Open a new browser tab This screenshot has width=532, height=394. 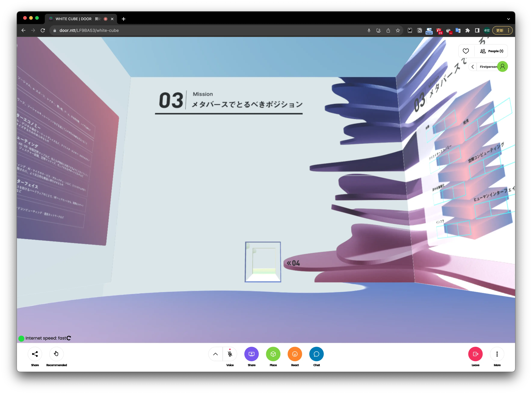click(123, 19)
